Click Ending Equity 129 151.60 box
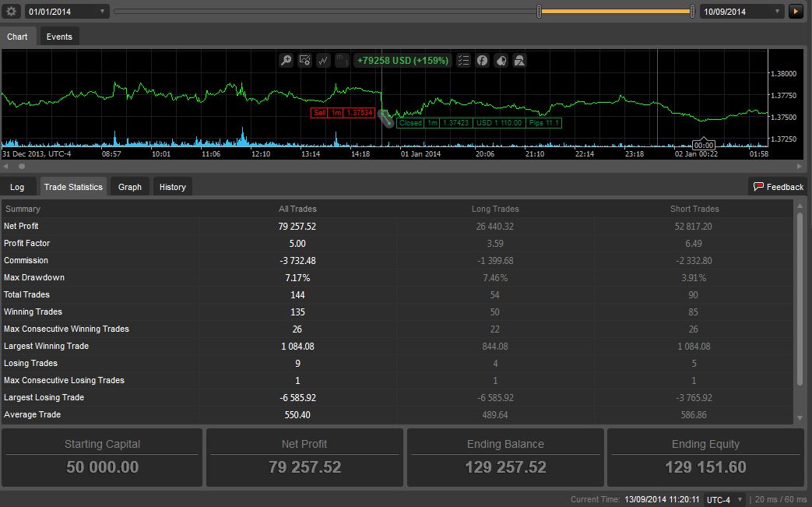Viewport: 812px width, 507px height. (x=705, y=458)
